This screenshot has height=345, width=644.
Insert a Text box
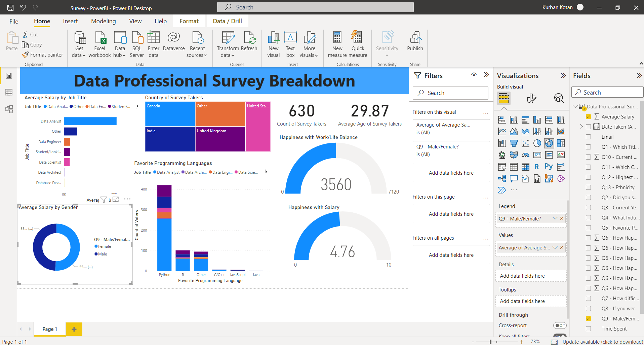tap(290, 38)
